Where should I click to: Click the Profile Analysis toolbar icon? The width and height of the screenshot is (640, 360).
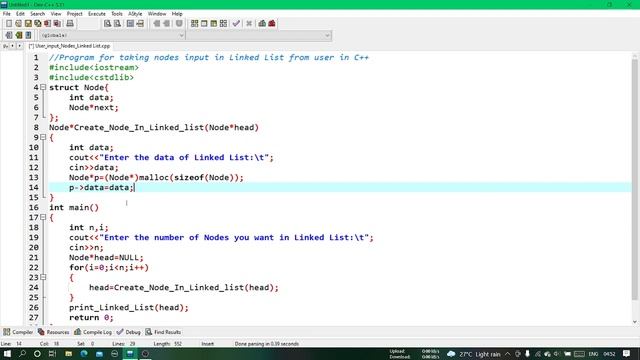point(262,24)
